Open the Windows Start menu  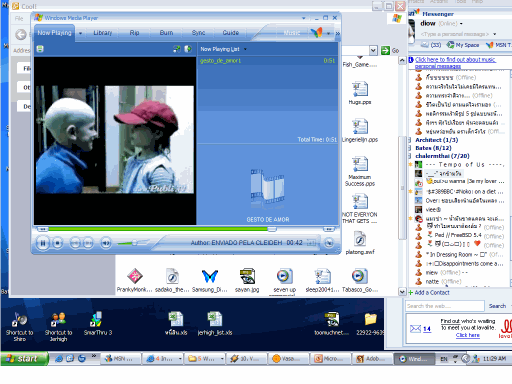click(x=24, y=359)
